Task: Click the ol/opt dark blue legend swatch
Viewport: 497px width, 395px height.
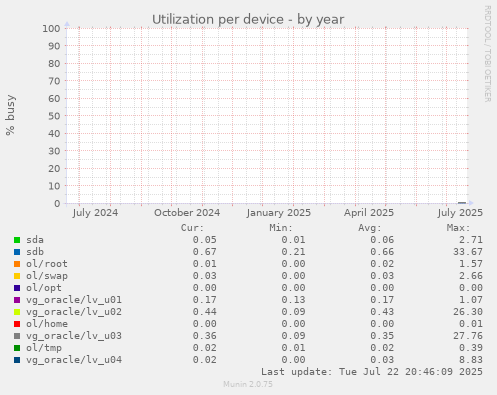Action: pyautogui.click(x=17, y=288)
